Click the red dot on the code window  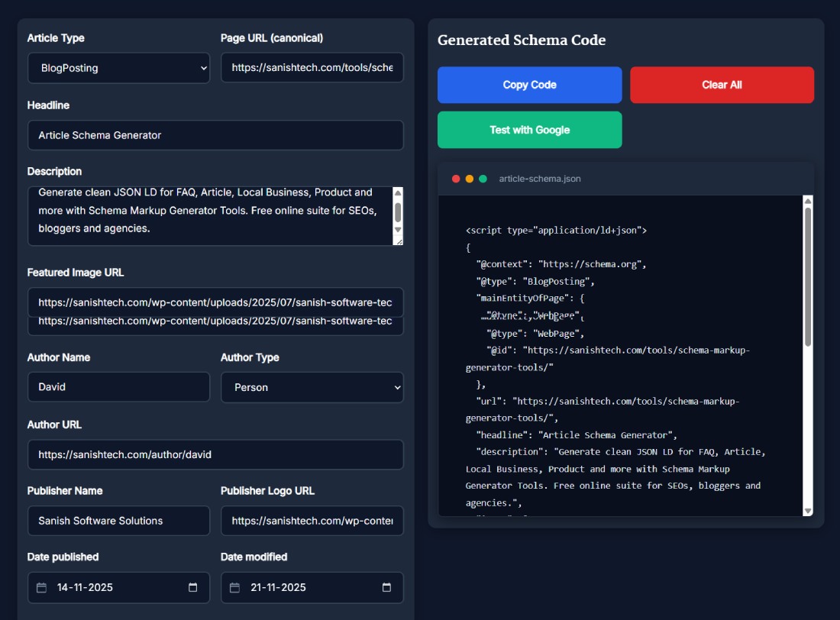coord(457,179)
